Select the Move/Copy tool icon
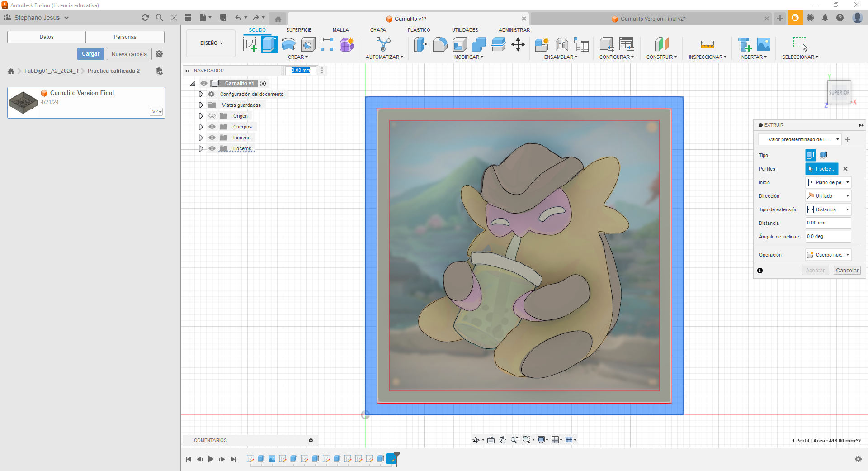 click(x=518, y=44)
